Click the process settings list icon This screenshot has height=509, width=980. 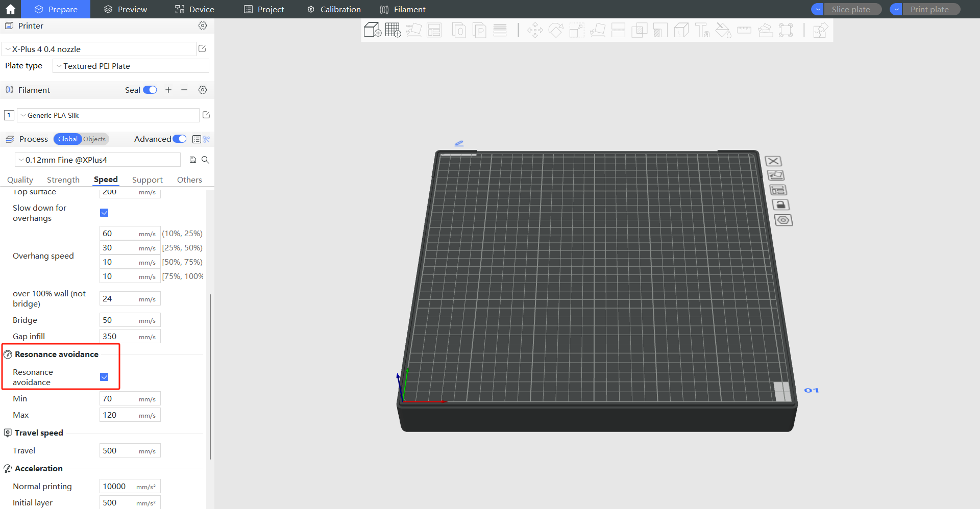click(x=197, y=139)
